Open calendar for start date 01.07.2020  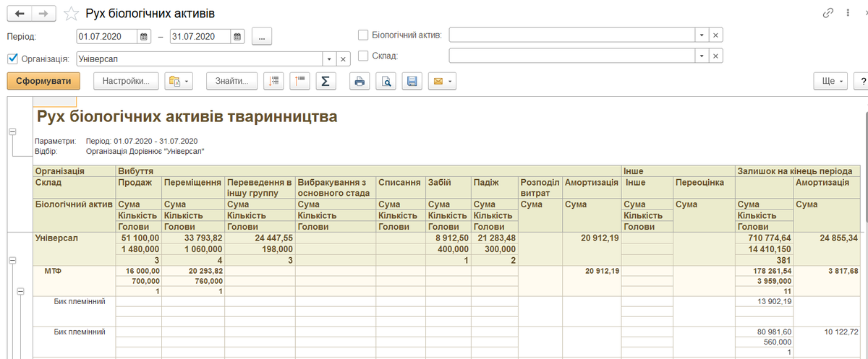point(144,36)
